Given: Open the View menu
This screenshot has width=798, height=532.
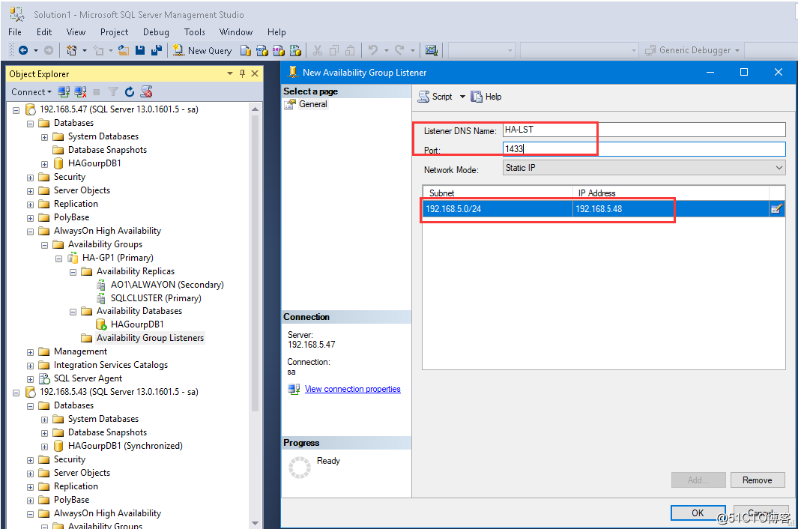Looking at the screenshot, I should pos(76,32).
